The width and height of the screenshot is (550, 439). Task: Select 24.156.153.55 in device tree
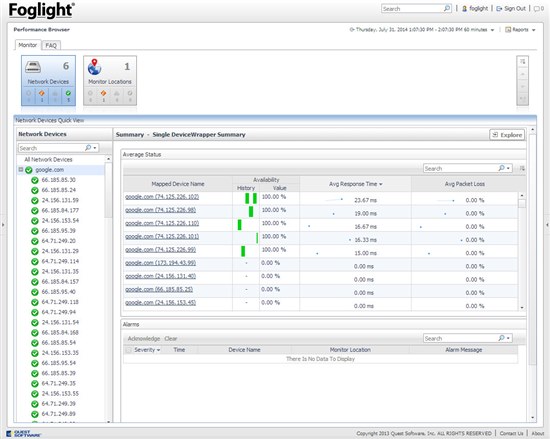tap(60, 394)
